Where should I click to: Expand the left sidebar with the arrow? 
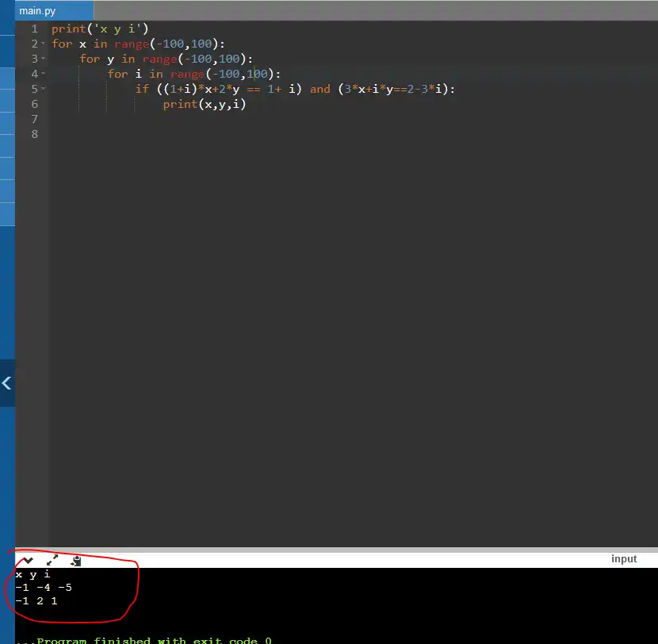coord(6,383)
